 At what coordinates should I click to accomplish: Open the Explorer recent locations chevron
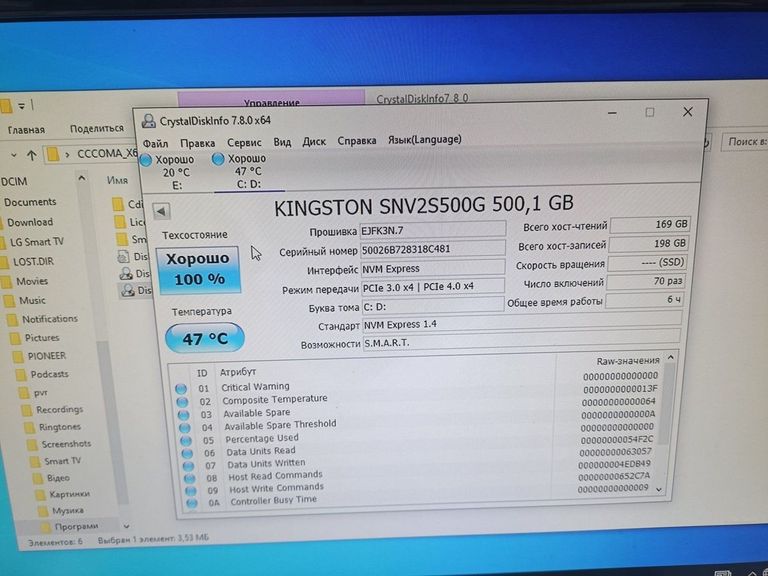click(x=14, y=155)
